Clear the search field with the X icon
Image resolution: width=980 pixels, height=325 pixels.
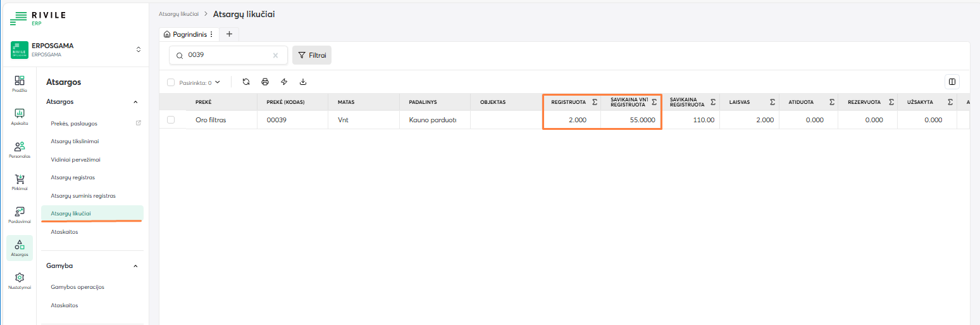click(275, 56)
